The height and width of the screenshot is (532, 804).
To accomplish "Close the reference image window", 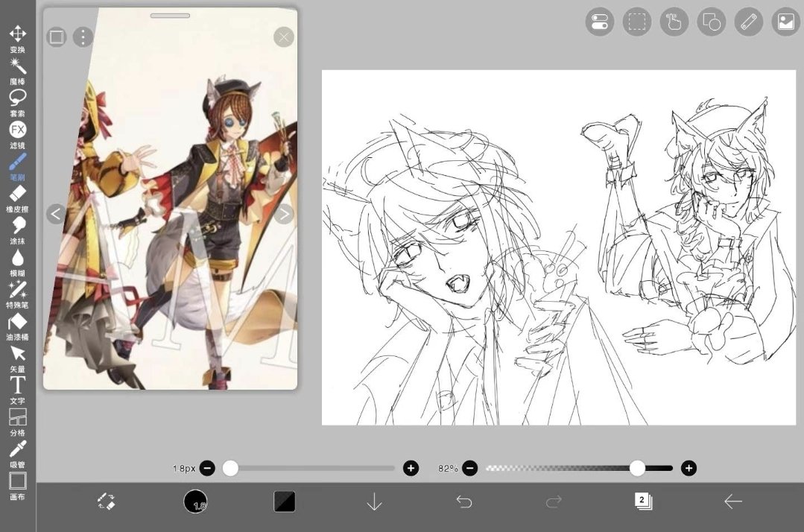I will tap(284, 37).
